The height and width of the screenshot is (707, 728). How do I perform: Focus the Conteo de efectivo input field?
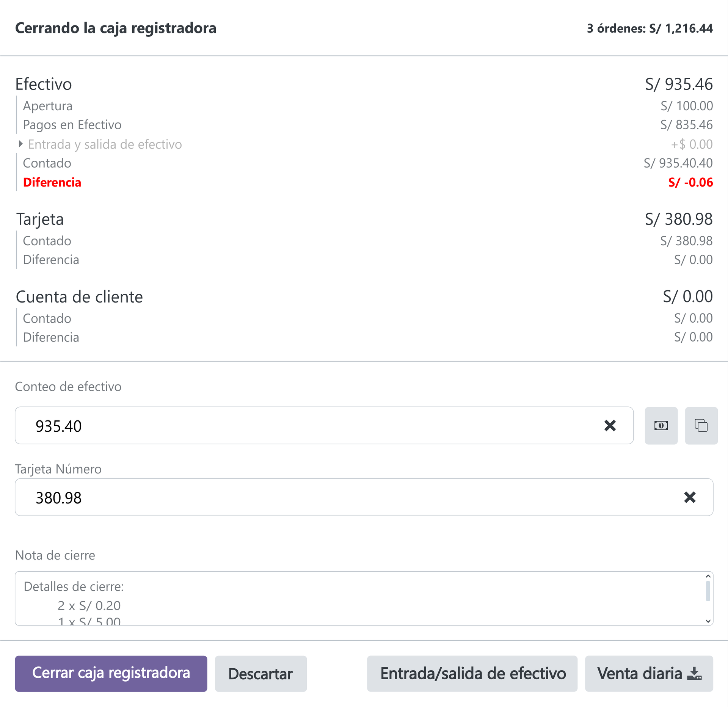(303, 425)
